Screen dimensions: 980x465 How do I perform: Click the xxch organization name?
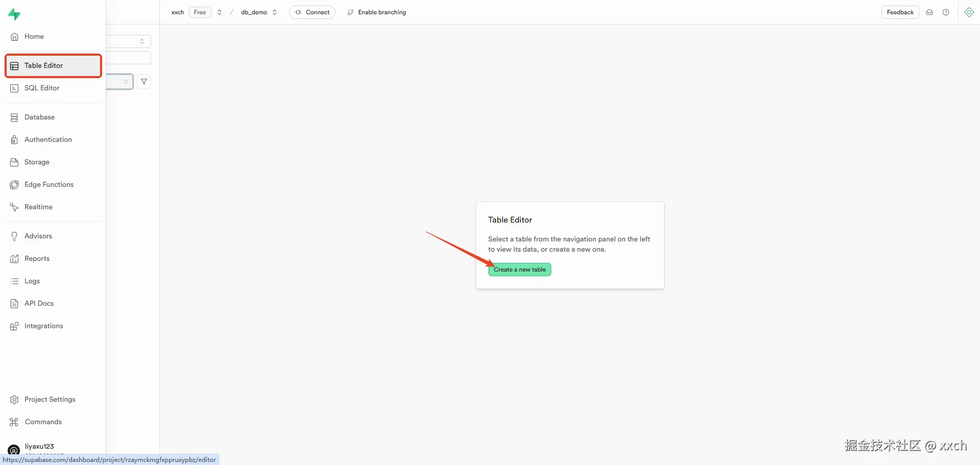[178, 12]
